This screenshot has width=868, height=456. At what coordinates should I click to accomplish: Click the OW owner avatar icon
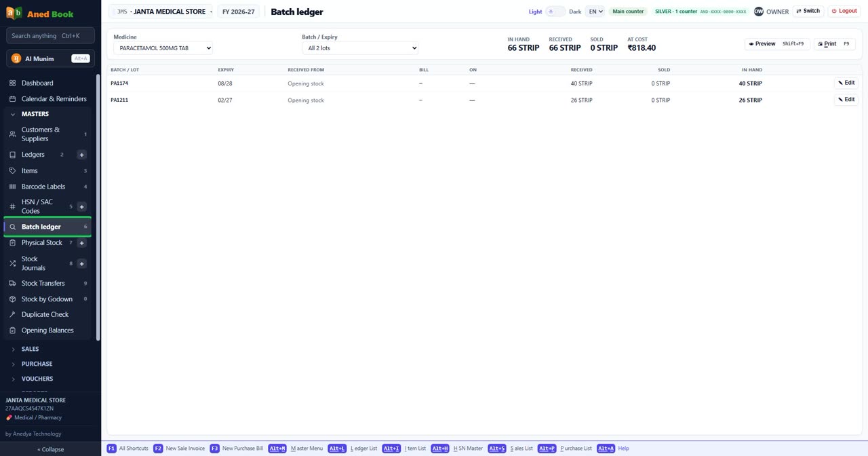pyautogui.click(x=759, y=12)
